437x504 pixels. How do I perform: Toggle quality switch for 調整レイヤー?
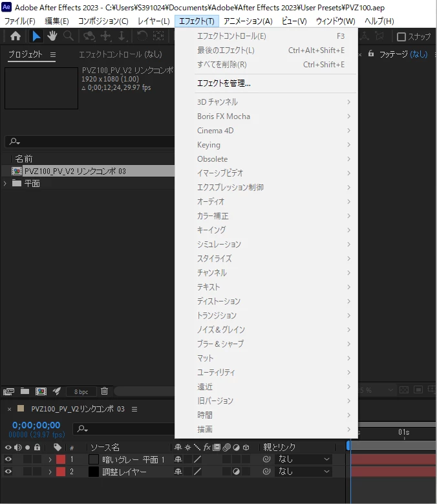[x=197, y=472]
